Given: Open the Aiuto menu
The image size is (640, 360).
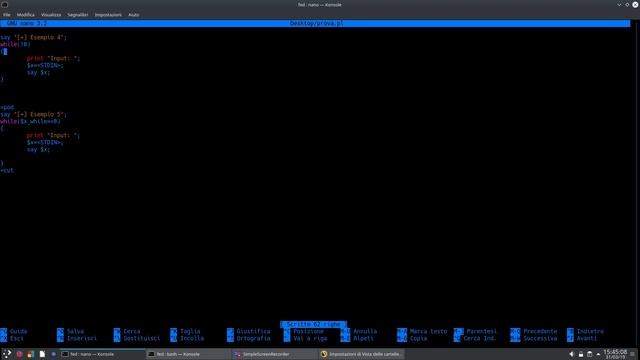Looking at the screenshot, I should (x=133, y=15).
